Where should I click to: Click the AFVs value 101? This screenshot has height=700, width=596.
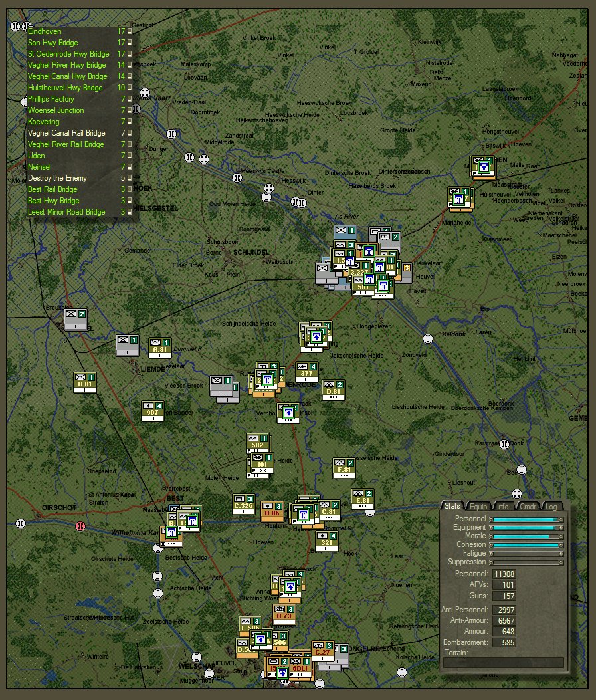pos(503,585)
